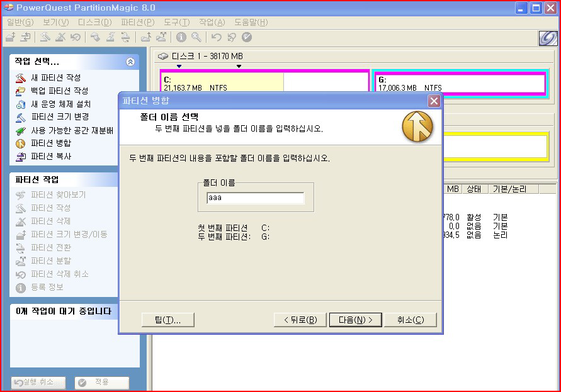Click the magnifier toolbar icon
Viewport: 561px width, 392px height.
[196, 37]
